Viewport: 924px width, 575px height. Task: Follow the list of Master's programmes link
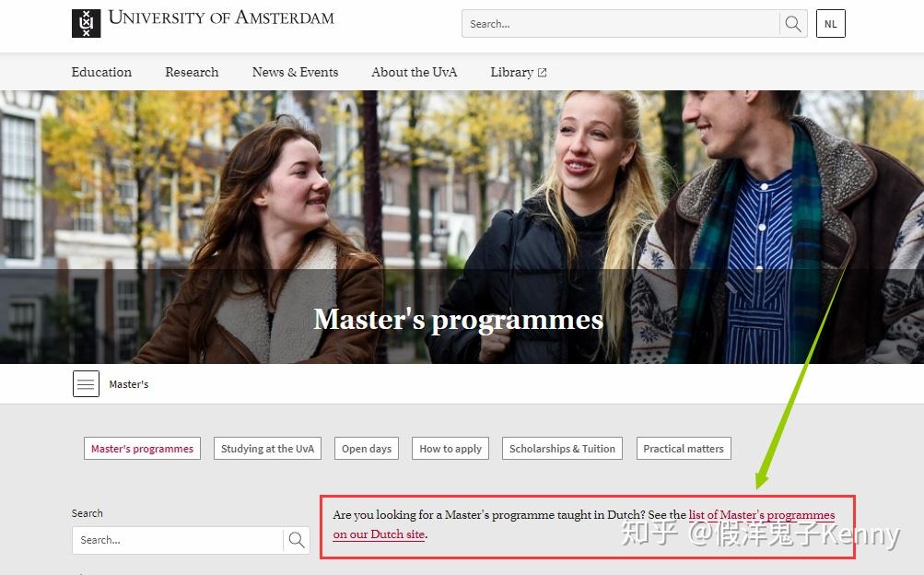[761, 515]
